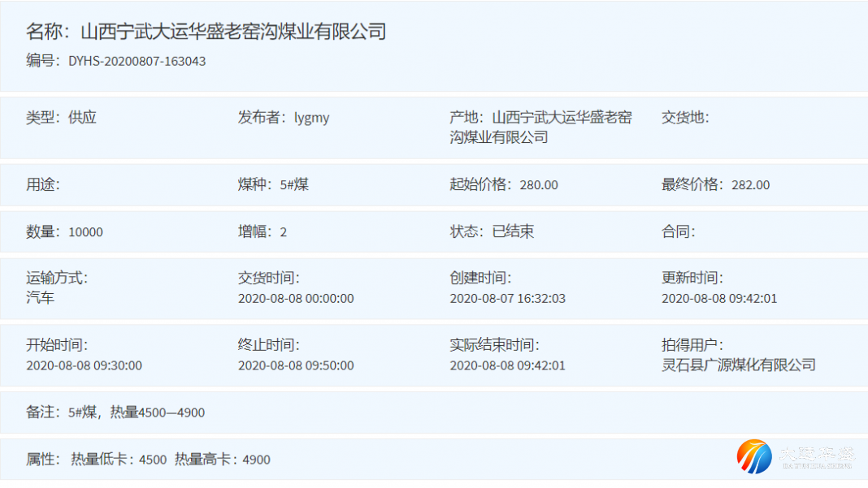Click the delivery time 2020-08-08 00:00:00
This screenshot has width=868, height=488.
tap(296, 298)
